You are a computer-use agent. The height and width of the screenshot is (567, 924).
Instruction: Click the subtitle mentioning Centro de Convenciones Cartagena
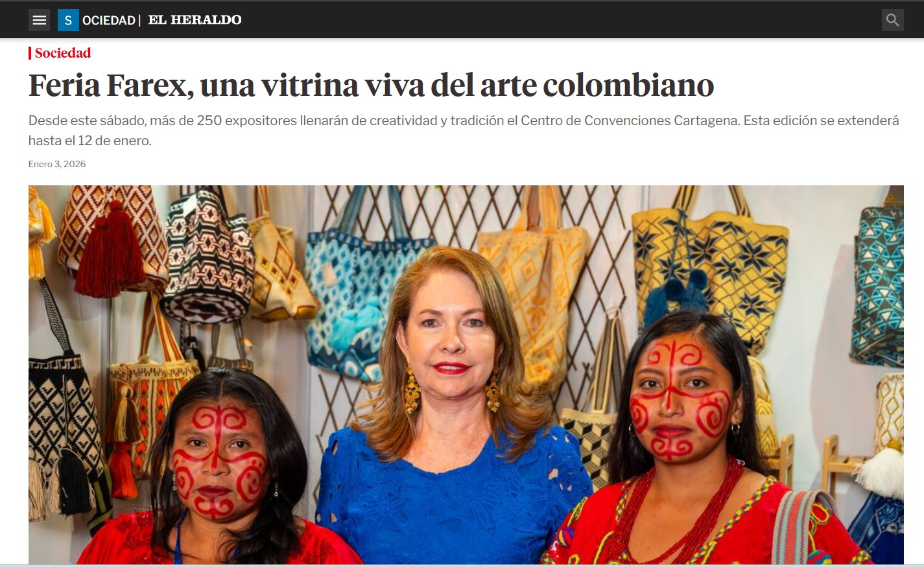[464, 130]
